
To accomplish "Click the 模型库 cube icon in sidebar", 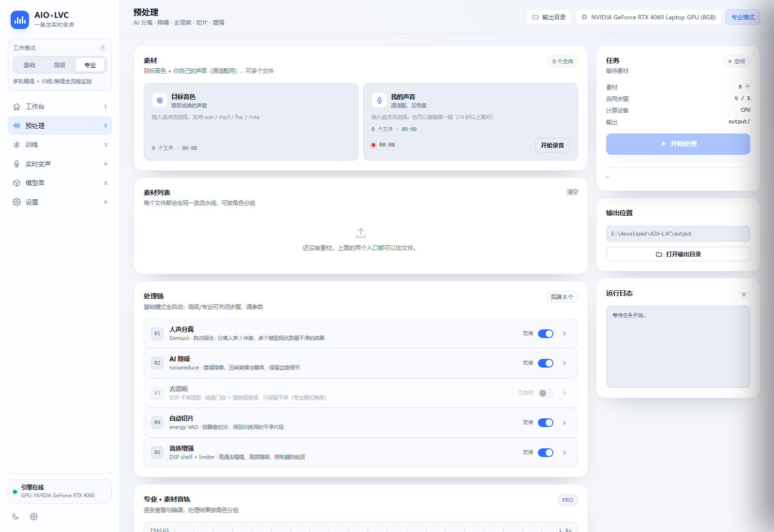I will click(x=16, y=183).
